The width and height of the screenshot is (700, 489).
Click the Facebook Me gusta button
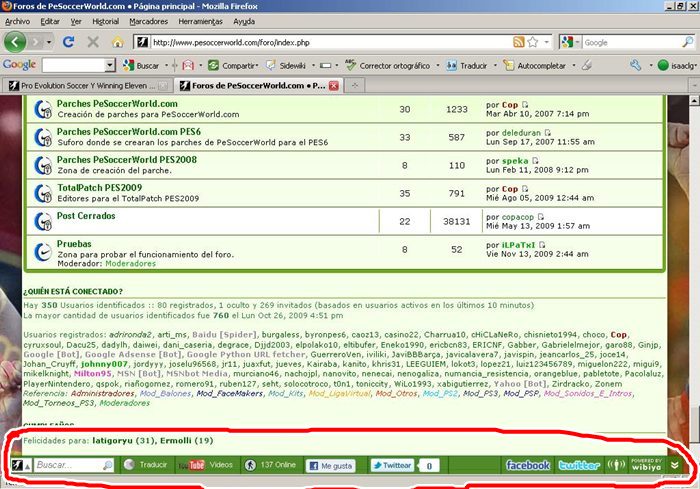click(331, 466)
